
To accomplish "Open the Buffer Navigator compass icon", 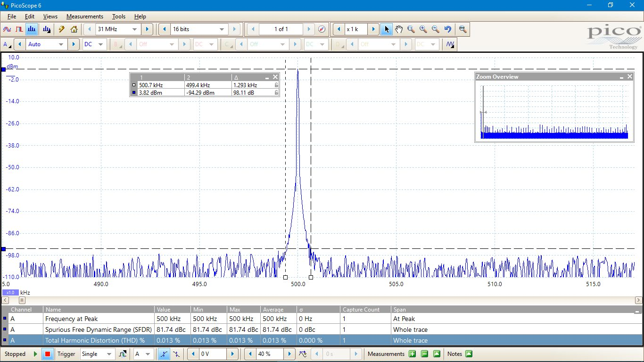I will coord(322,29).
